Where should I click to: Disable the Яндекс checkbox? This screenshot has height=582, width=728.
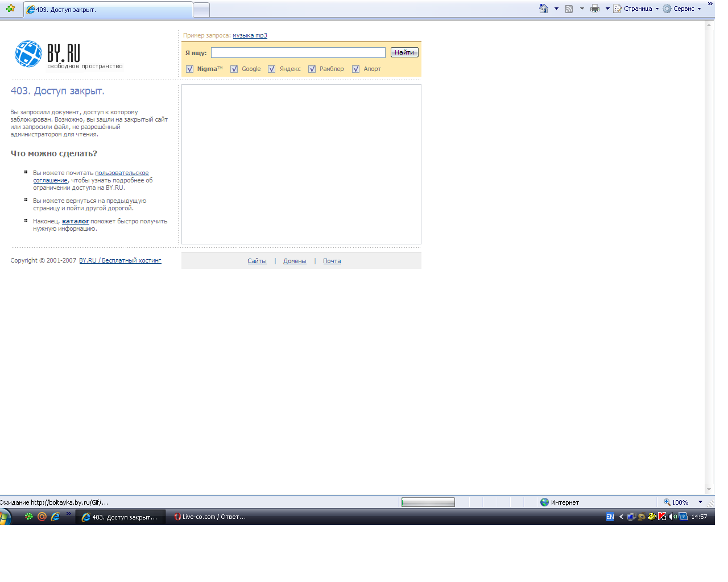click(x=272, y=69)
